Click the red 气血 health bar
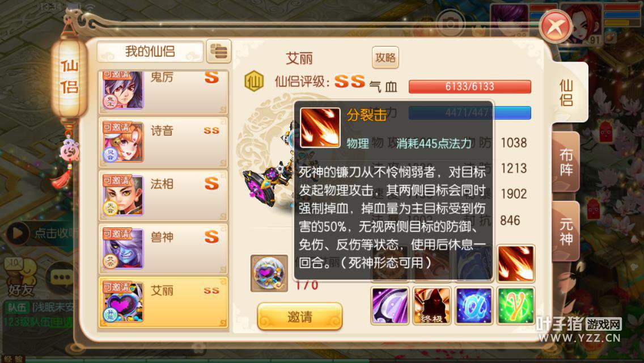Screen dimensions: 644x363 point(470,86)
